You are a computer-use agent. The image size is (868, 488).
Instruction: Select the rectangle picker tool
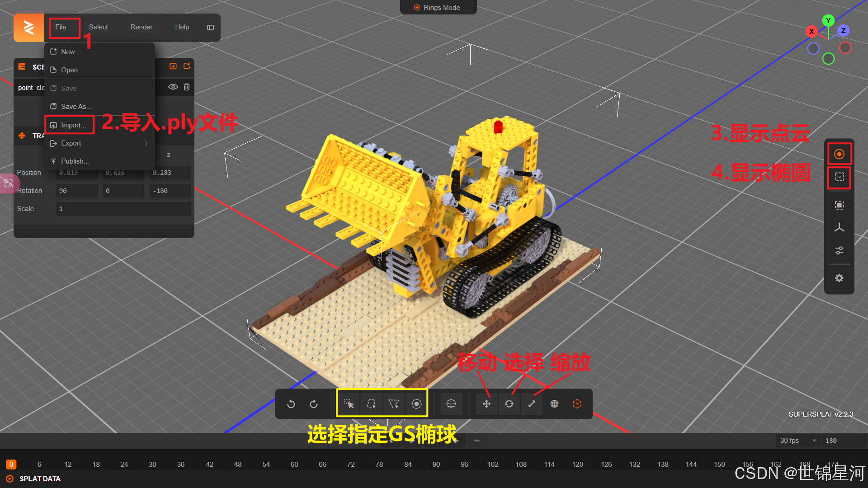pyautogui.click(x=349, y=404)
